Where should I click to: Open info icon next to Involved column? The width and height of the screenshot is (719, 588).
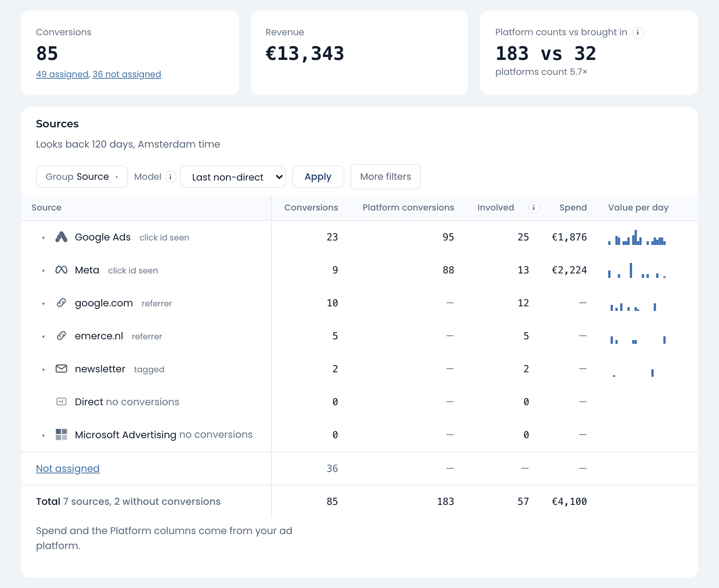pos(534,207)
